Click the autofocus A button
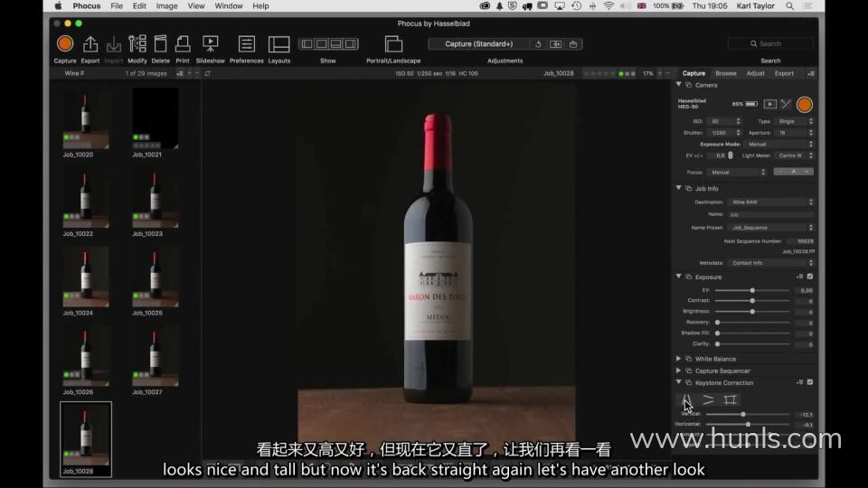 tap(793, 172)
